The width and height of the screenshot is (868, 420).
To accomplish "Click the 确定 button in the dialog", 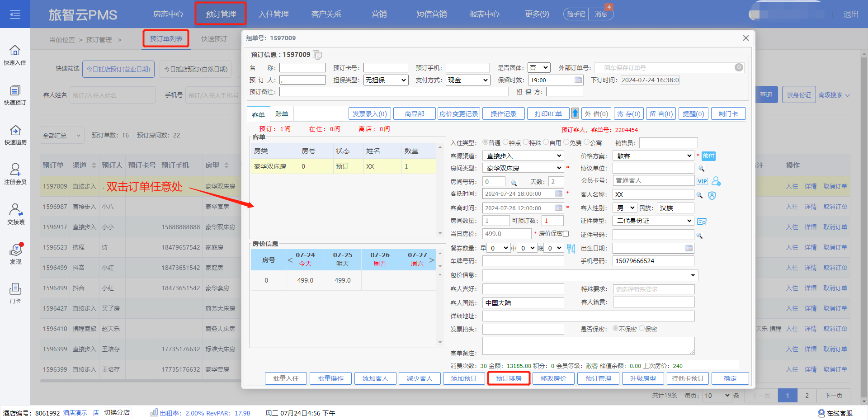I will pyautogui.click(x=730, y=378).
